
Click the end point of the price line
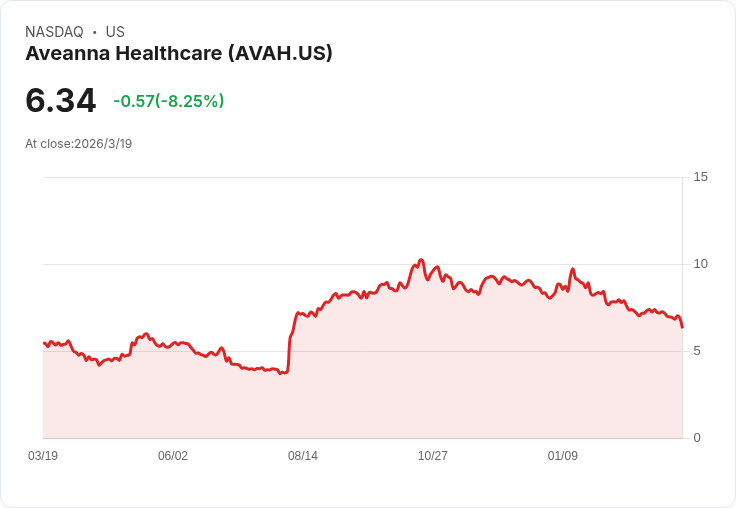point(682,327)
